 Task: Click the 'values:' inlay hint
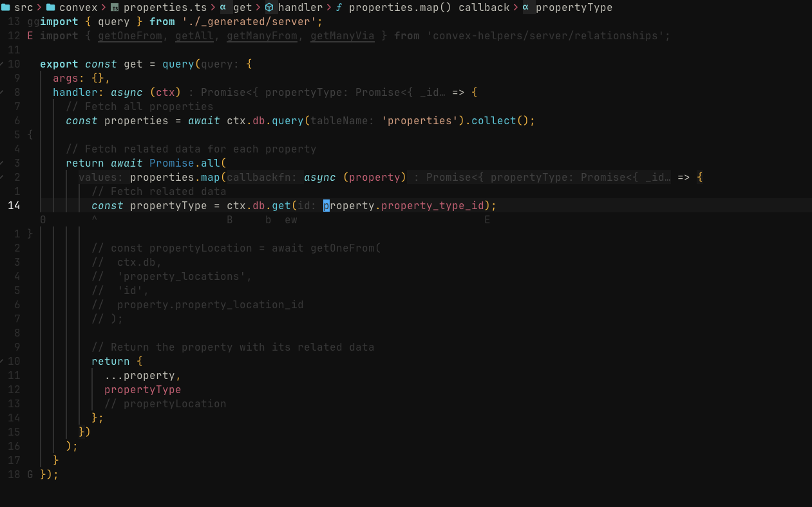pyautogui.click(x=101, y=178)
